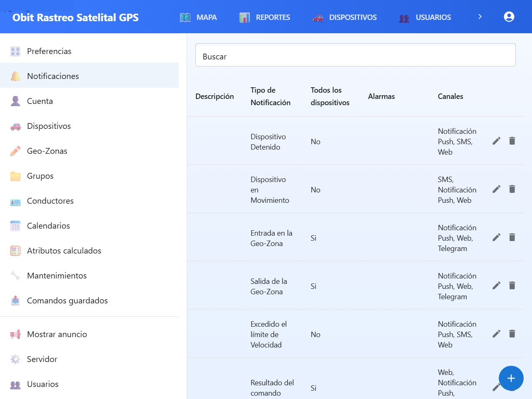Click the Servidor gear icon
The width and height of the screenshot is (532, 399).
[x=15, y=360]
